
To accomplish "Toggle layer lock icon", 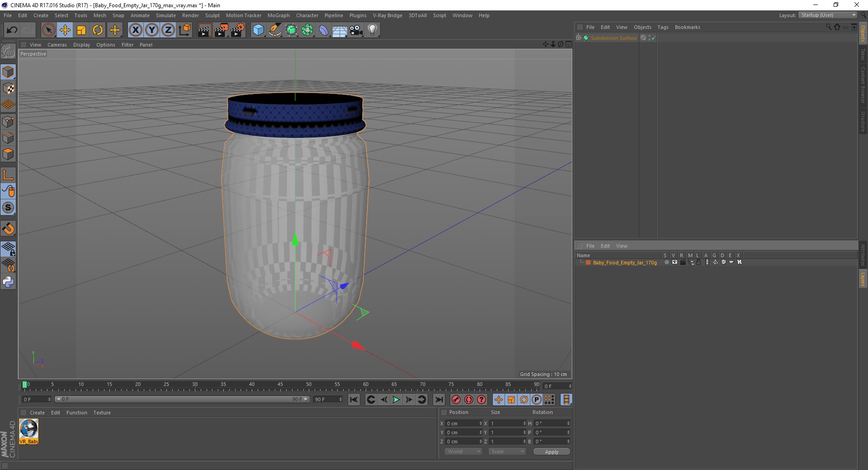I will click(x=698, y=262).
